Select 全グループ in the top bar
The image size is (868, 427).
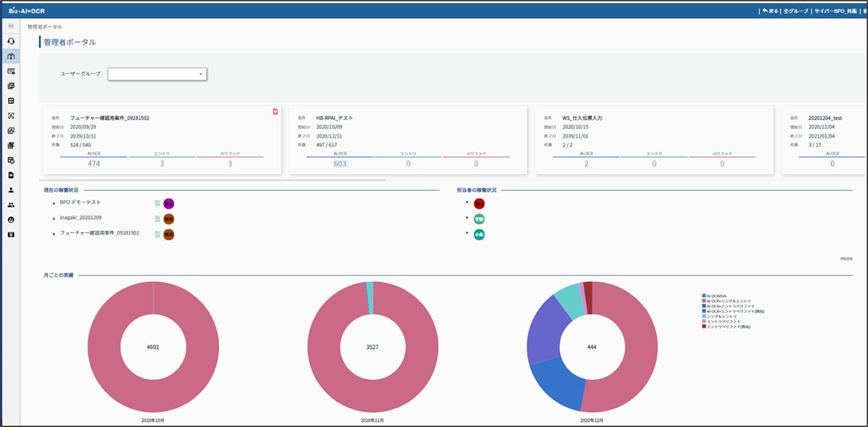796,12
